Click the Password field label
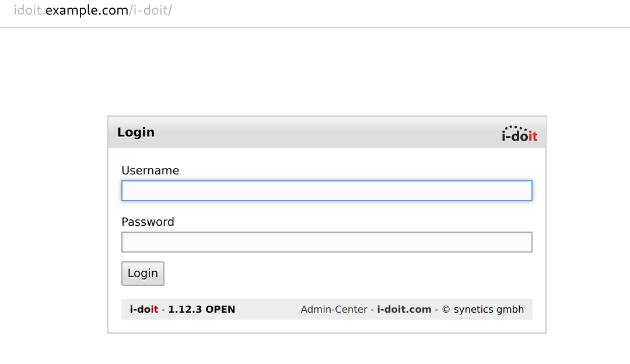Viewport: 630px width, 364px height. [148, 222]
